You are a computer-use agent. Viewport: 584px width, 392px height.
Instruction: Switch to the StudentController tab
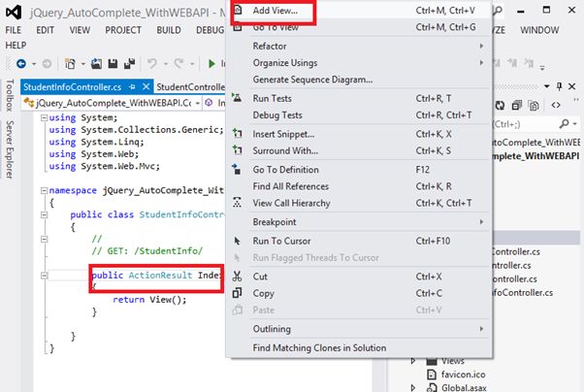point(190,86)
